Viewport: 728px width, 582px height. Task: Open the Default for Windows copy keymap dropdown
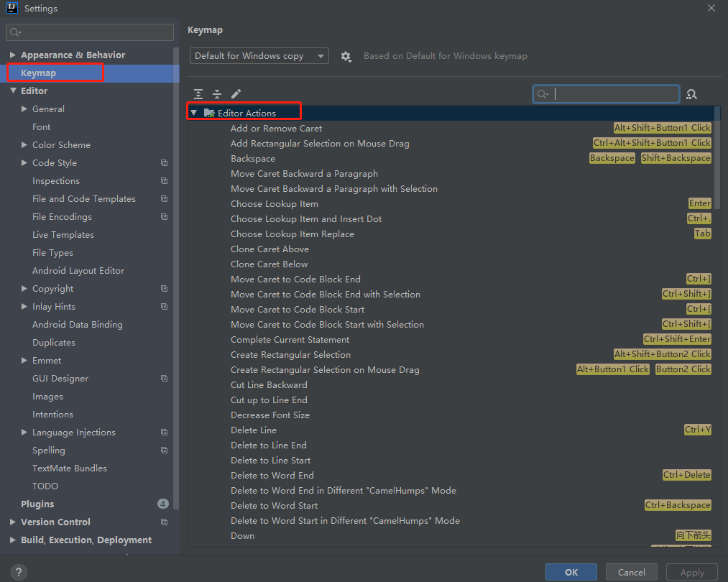tap(259, 56)
